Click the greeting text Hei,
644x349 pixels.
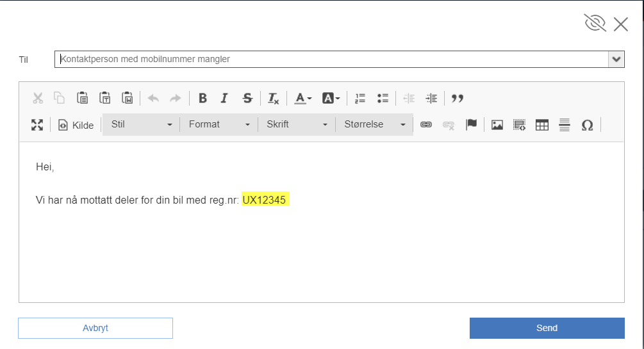(45, 166)
